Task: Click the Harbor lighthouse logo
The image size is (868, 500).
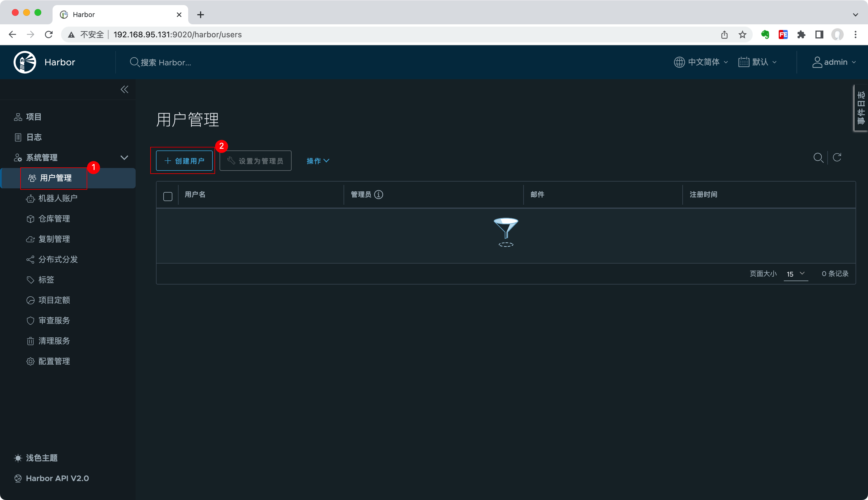Action: click(x=25, y=62)
